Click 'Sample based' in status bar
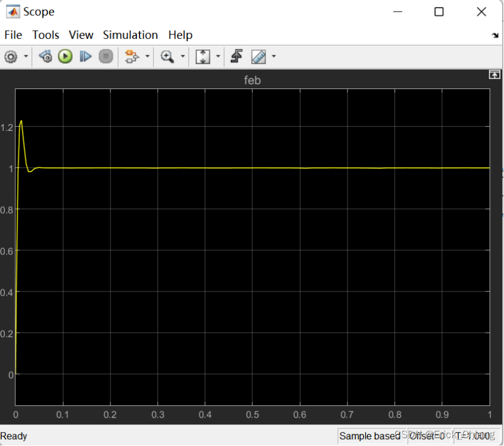 (369, 436)
